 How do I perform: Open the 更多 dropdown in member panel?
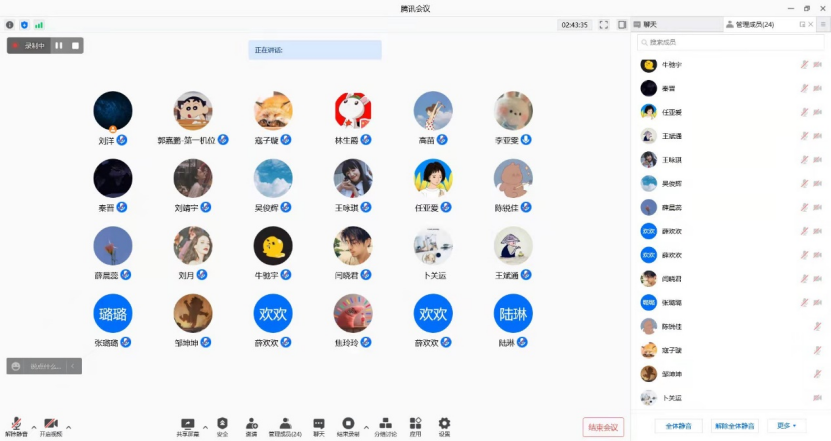tap(786, 425)
